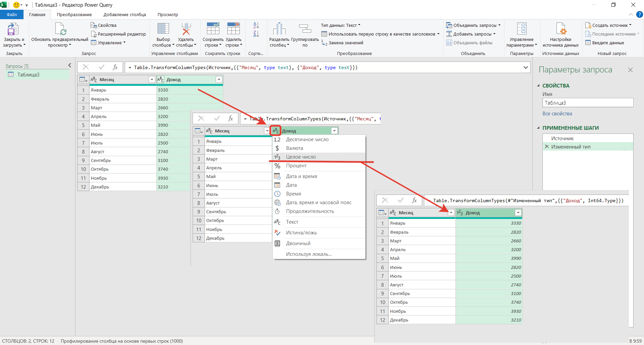Expand the formula bar with the chevron

[526, 67]
